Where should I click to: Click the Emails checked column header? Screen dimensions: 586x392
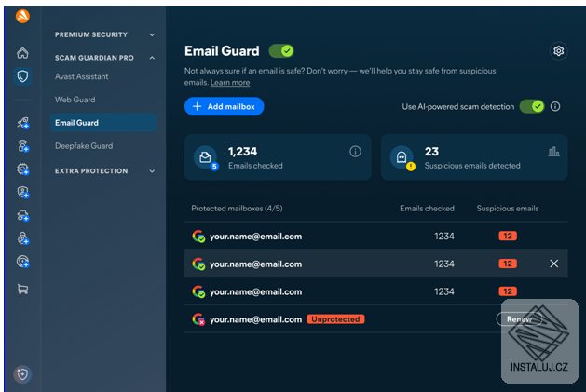click(x=427, y=209)
